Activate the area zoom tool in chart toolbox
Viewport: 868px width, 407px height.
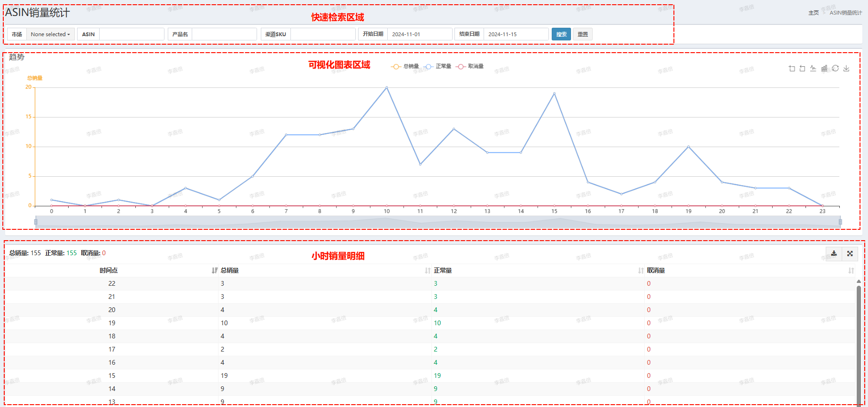pyautogui.click(x=792, y=69)
